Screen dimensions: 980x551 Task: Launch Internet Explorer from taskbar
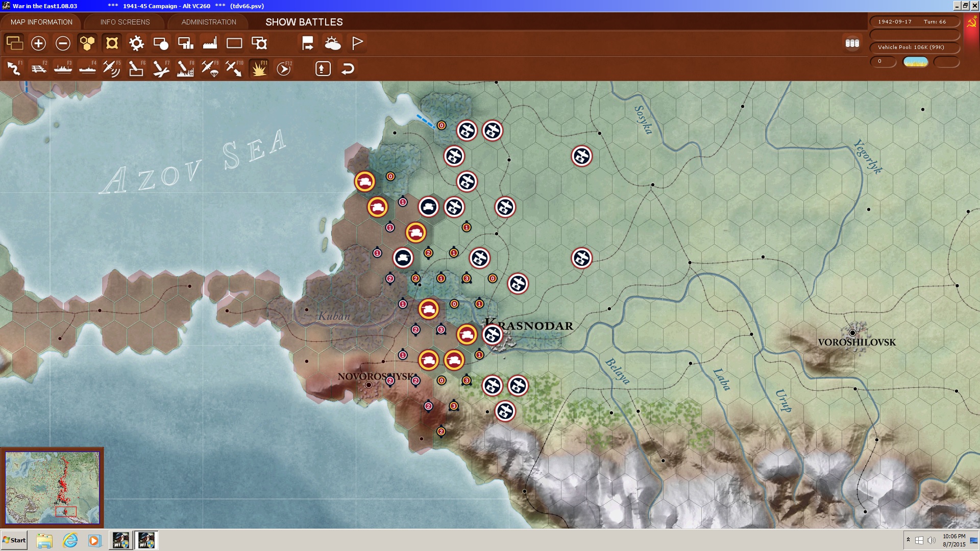[70, 540]
